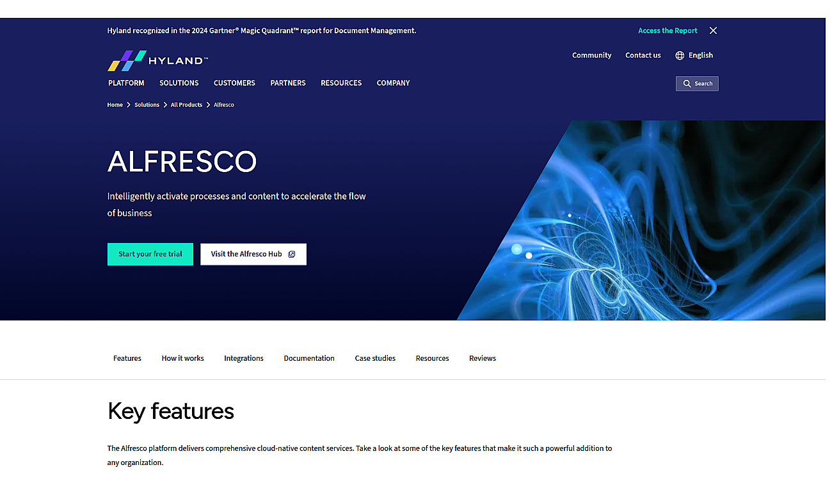
Task: Go to Solutions breadcrumb
Action: point(147,105)
